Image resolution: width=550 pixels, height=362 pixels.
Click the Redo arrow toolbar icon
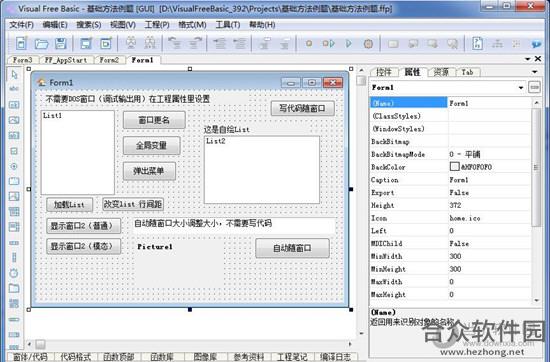pyautogui.click(x=195, y=43)
